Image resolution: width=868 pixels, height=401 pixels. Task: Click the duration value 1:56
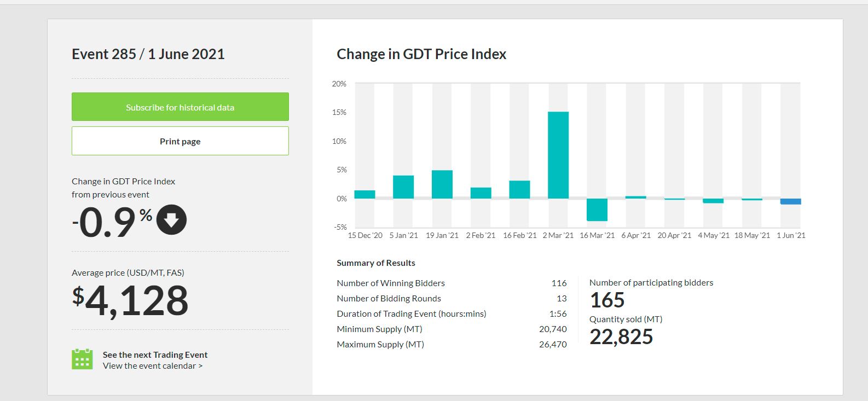click(x=558, y=313)
